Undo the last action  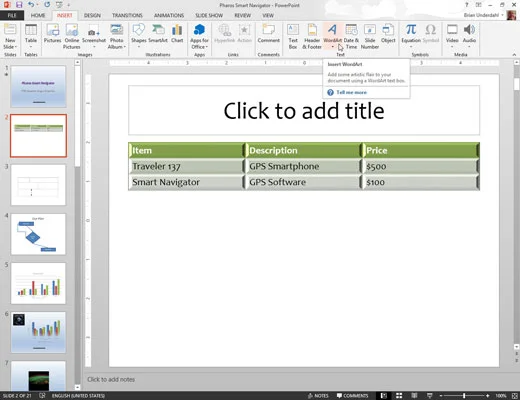(31, 5)
